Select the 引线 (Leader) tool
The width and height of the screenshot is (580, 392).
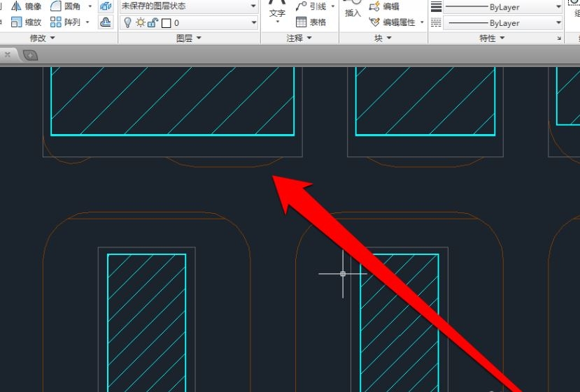(x=311, y=6)
